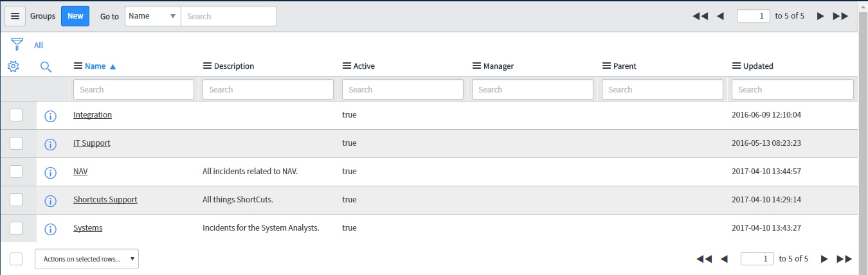Screen dimensions: 868x275
Task: Go to previous page in top pagination
Action: click(x=720, y=16)
